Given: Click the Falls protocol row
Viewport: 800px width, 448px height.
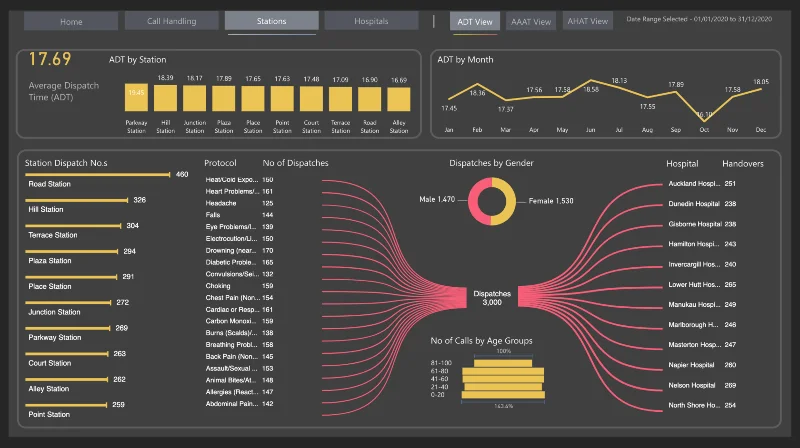Looking at the screenshot, I should [239, 215].
